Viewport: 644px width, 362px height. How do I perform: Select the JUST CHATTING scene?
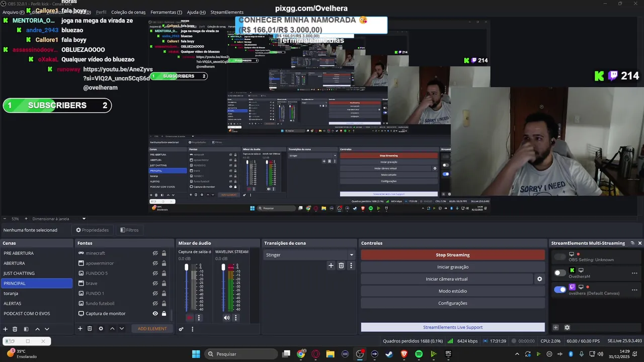tap(37, 273)
